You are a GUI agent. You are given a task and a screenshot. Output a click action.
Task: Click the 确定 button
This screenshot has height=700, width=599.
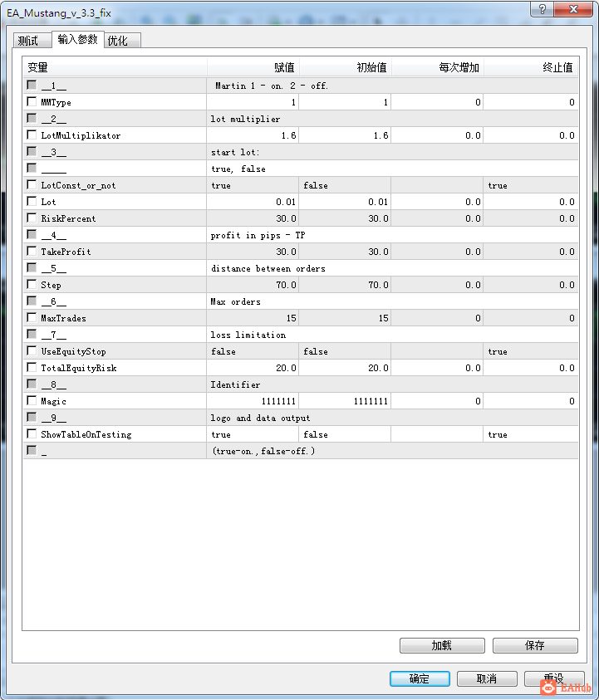420,678
